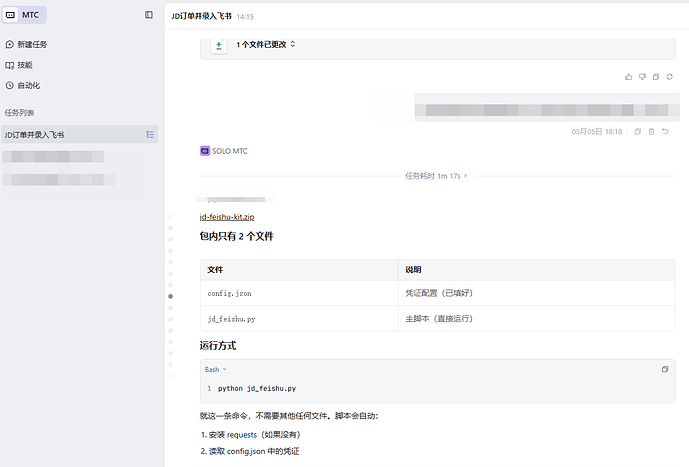Regenerate the response
Screen dimensions: 689x467
click(670, 77)
